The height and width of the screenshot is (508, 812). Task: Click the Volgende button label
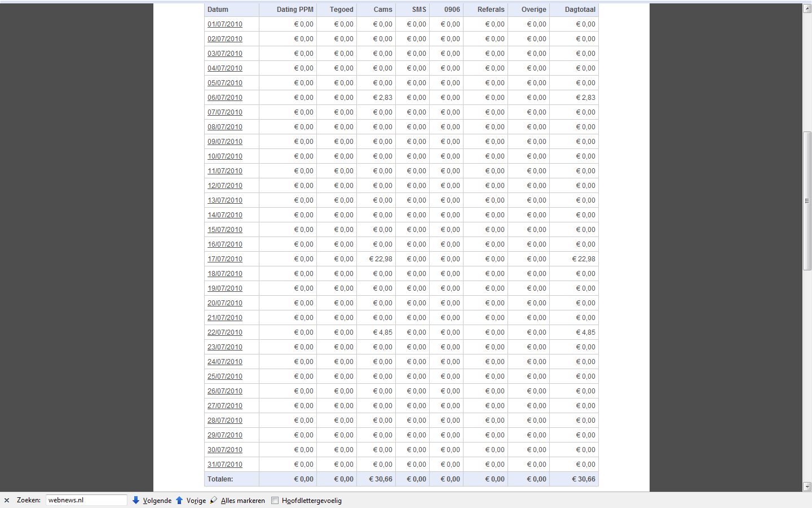pos(157,501)
